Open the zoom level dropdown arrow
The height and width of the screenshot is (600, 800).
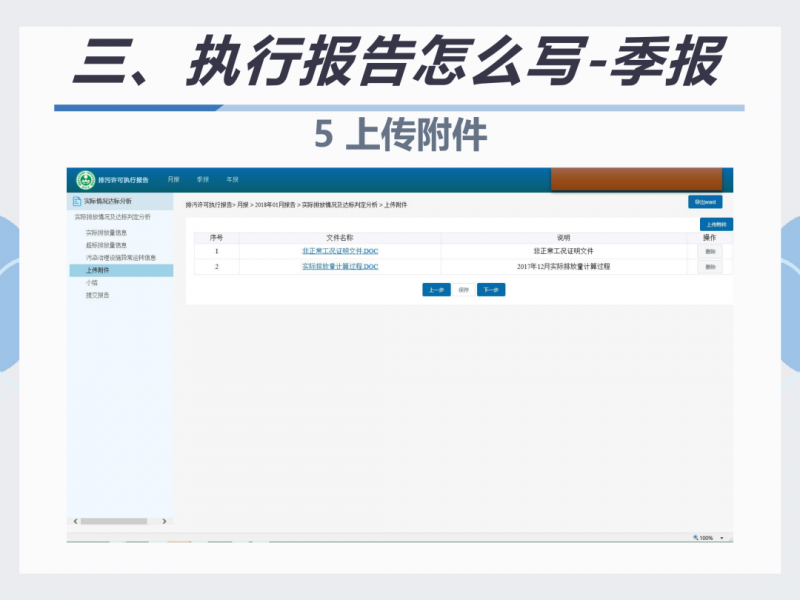[x=722, y=538]
